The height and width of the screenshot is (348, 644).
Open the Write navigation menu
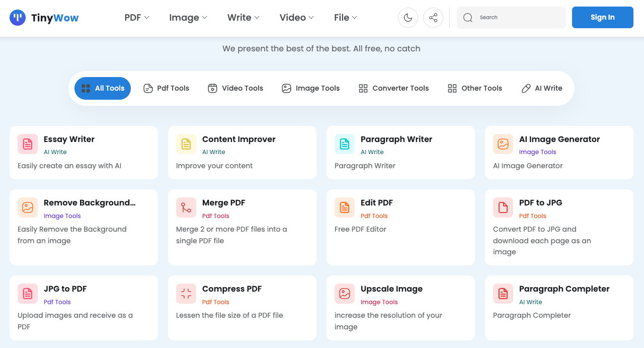(x=244, y=18)
